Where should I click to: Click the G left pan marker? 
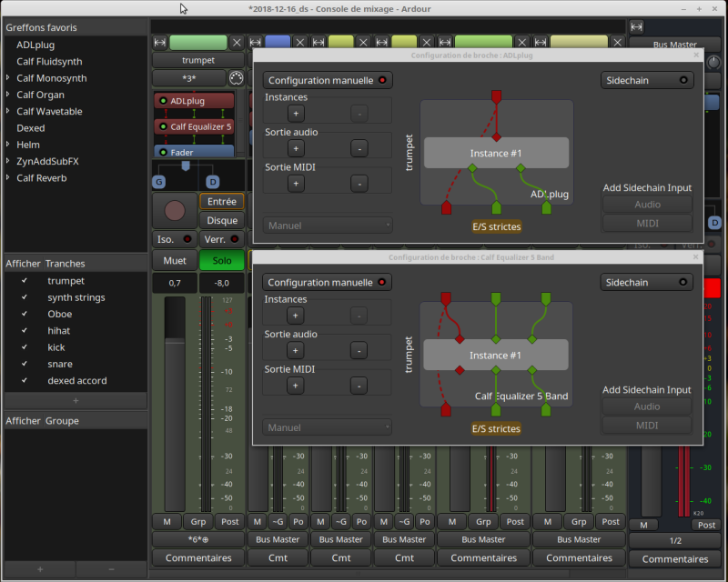pyautogui.click(x=158, y=183)
